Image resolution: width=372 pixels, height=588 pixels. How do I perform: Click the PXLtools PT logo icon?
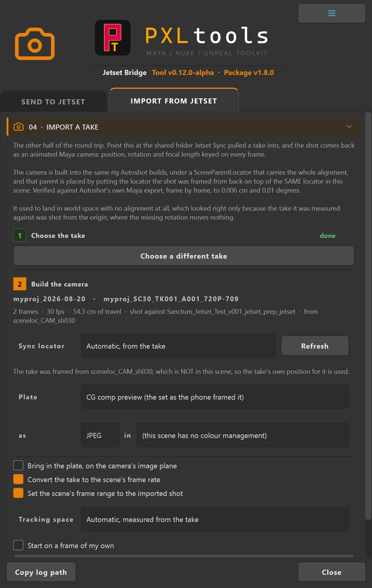coord(112,38)
